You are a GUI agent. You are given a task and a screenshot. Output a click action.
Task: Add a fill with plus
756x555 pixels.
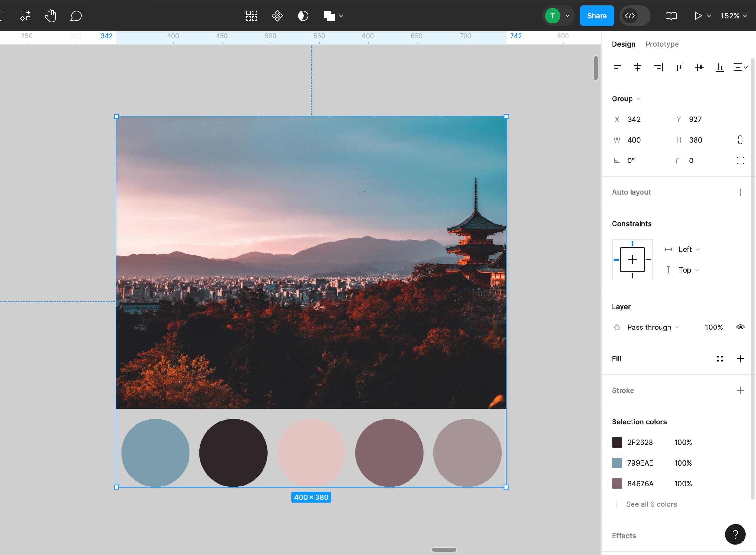coord(740,359)
